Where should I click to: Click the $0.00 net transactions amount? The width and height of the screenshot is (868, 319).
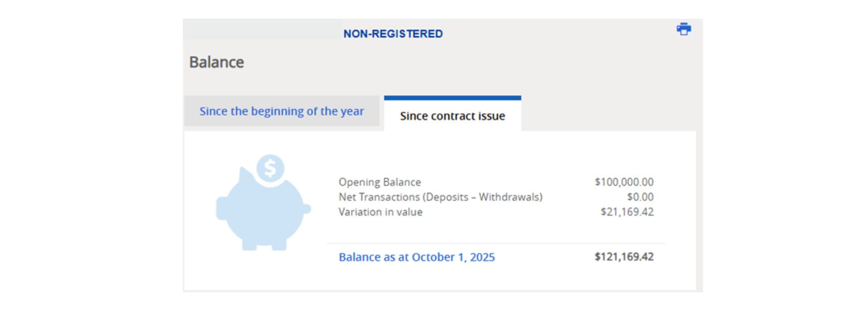pyautogui.click(x=640, y=197)
